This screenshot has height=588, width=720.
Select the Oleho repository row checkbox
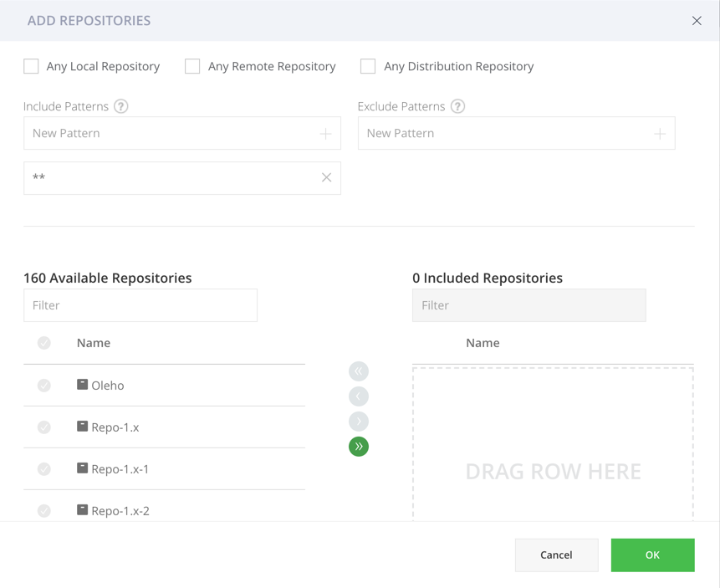[43, 386]
